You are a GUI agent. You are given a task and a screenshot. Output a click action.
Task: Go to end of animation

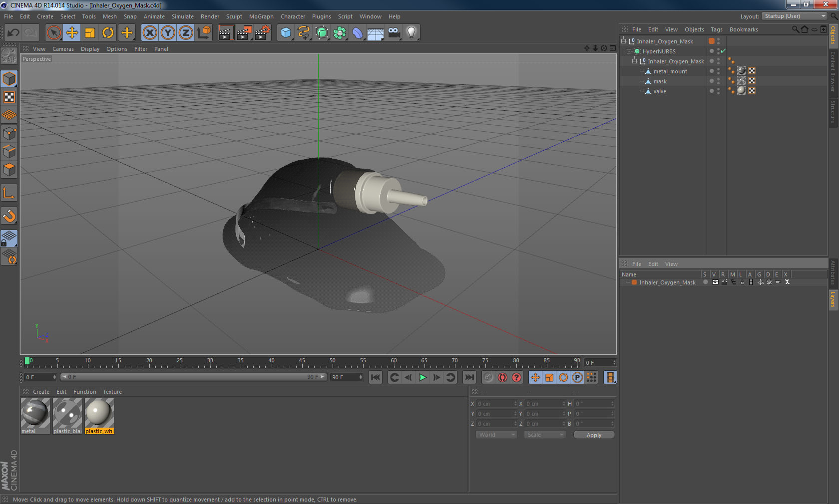pyautogui.click(x=469, y=377)
